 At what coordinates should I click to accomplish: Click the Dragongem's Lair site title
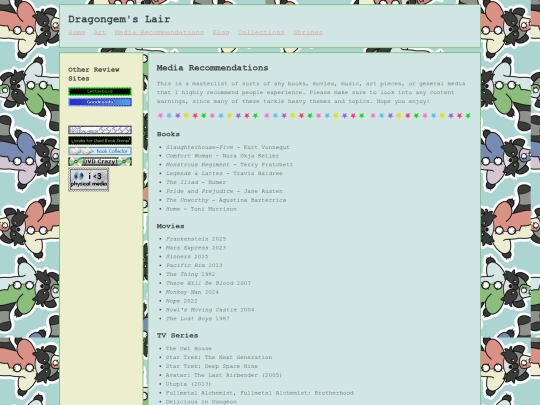coord(119,19)
